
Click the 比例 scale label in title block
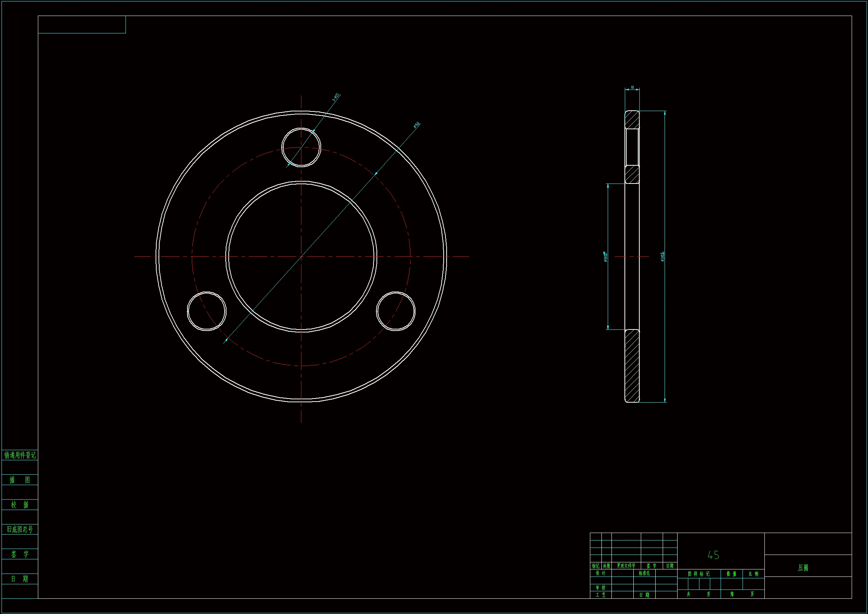click(x=753, y=574)
